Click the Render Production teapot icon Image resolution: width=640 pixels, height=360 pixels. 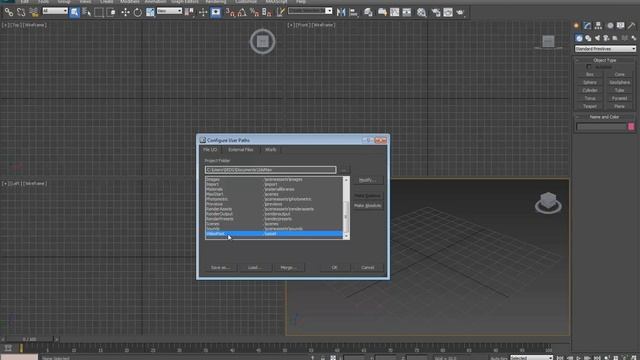(460, 12)
